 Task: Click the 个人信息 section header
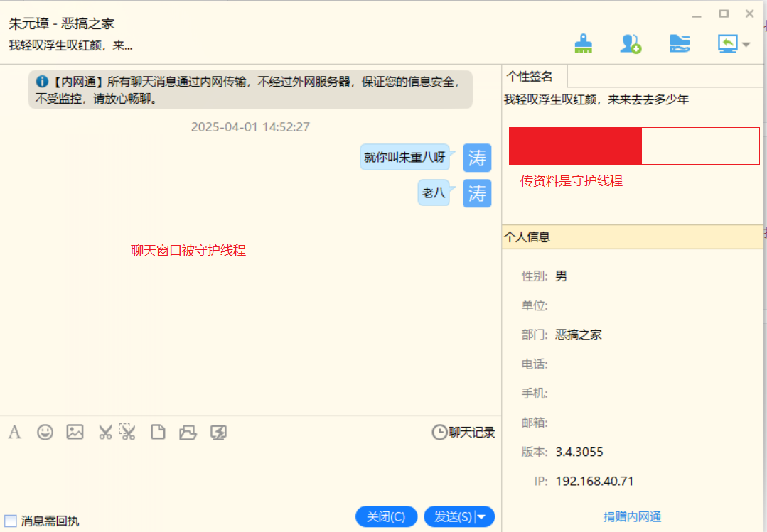(x=527, y=237)
